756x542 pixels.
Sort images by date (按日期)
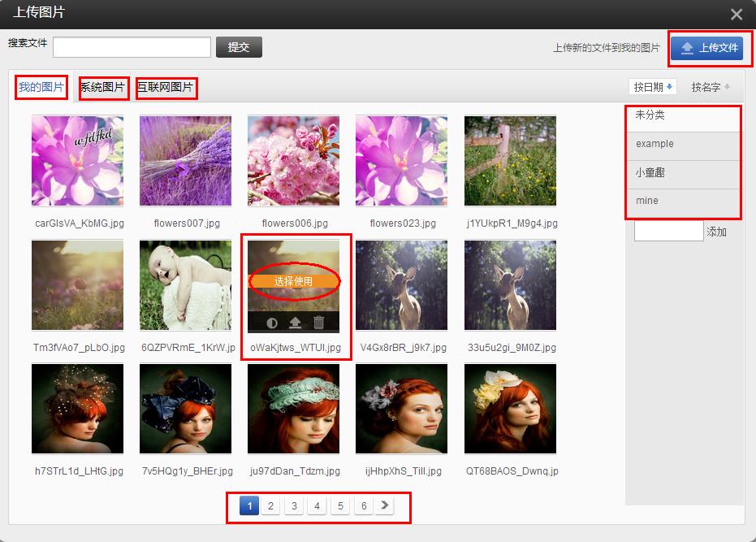pyautogui.click(x=653, y=87)
